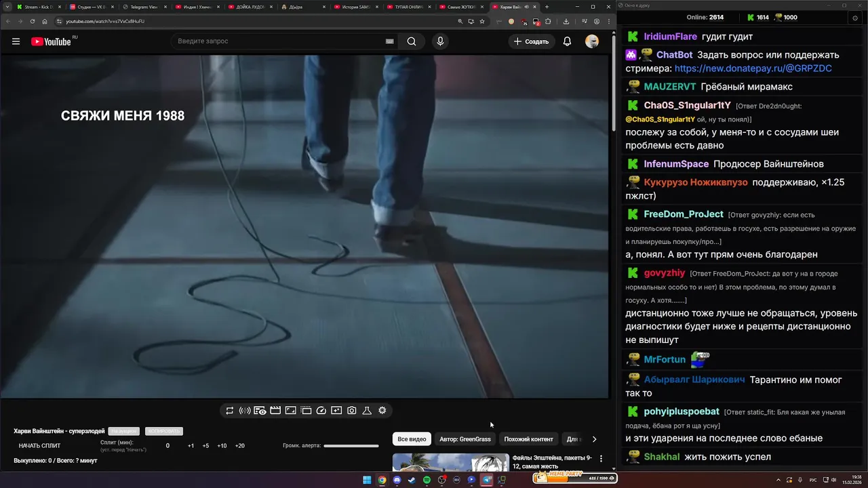This screenshot has width=868, height=488.
Task: Click the КОПИРОВАТЬ button
Action: 163,431
